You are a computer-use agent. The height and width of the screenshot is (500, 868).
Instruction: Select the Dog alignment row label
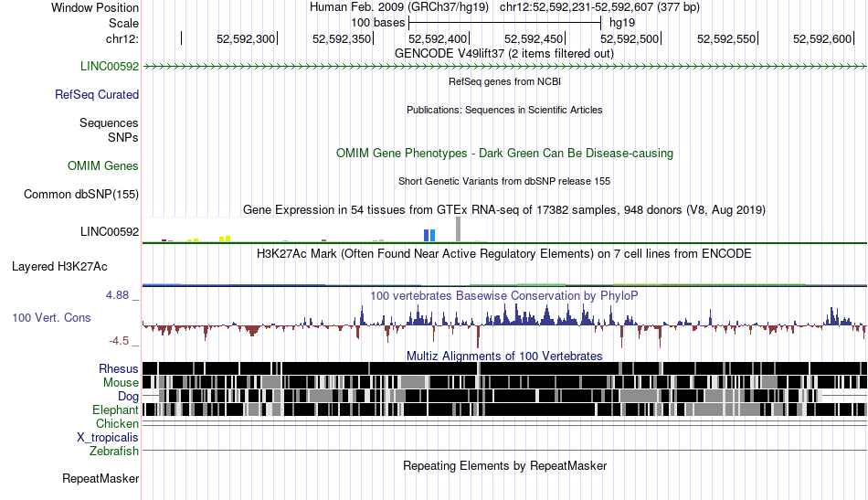128,397
